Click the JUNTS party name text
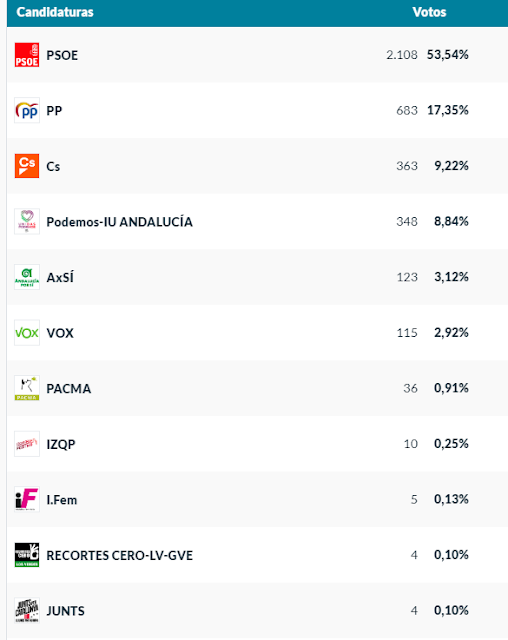Image resolution: width=508 pixels, height=640 pixels. 65,611
